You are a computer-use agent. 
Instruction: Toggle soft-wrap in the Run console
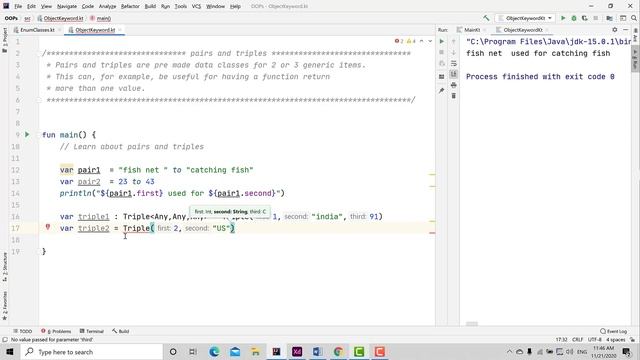453,64
